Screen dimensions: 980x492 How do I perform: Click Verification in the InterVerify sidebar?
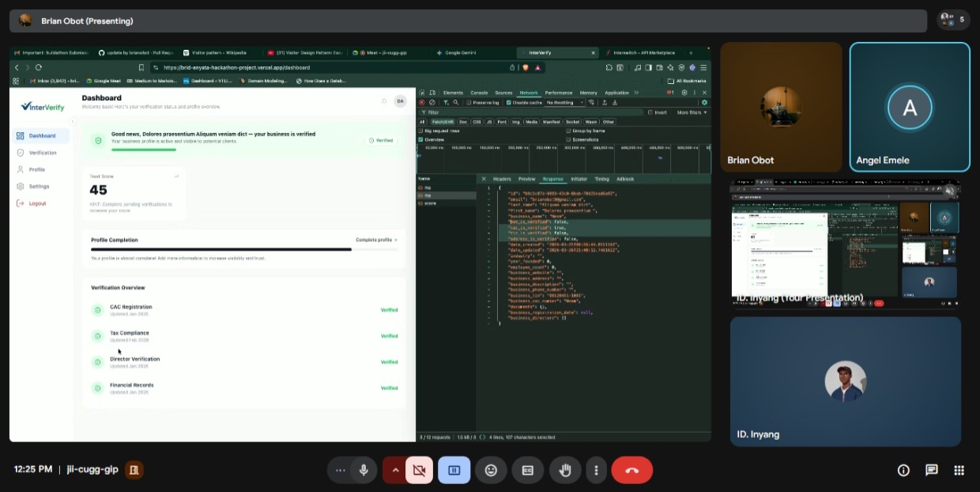[43, 153]
